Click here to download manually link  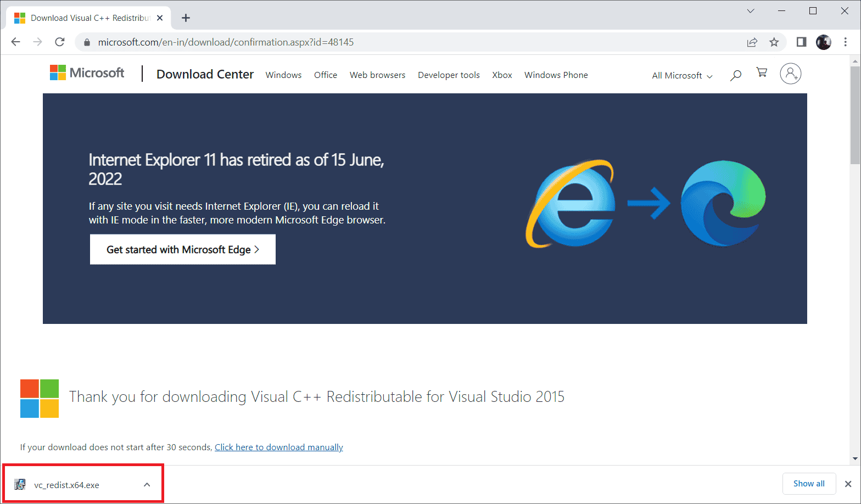pyautogui.click(x=278, y=447)
